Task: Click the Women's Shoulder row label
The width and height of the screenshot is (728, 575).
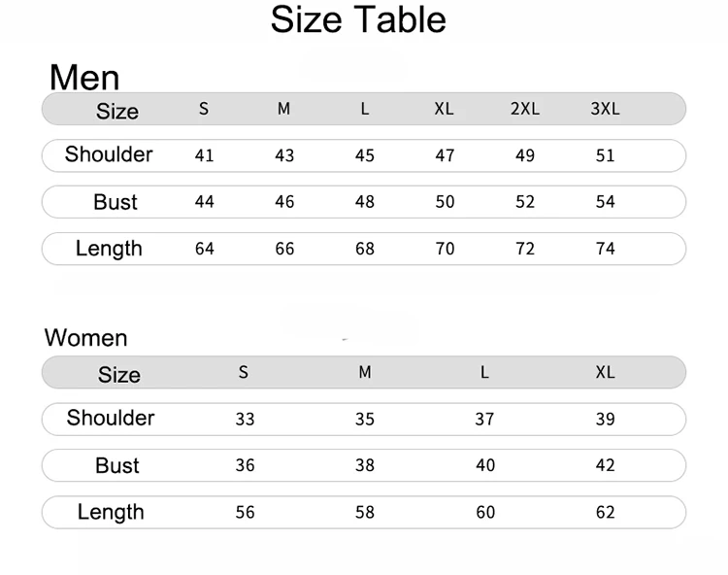Action: coord(111,418)
